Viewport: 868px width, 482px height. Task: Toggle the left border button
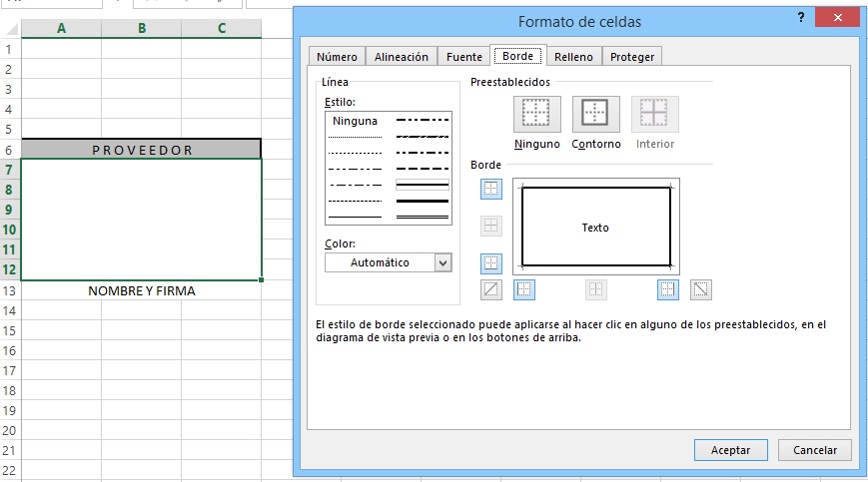point(525,289)
